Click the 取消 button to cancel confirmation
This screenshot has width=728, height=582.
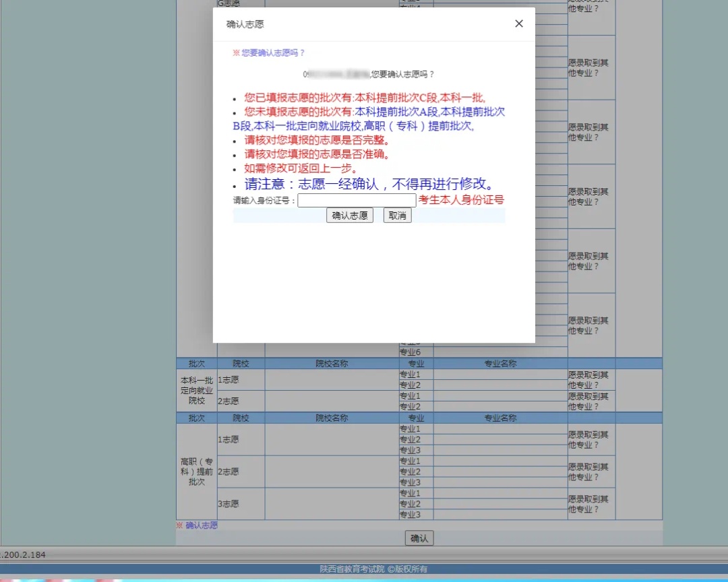tap(396, 215)
